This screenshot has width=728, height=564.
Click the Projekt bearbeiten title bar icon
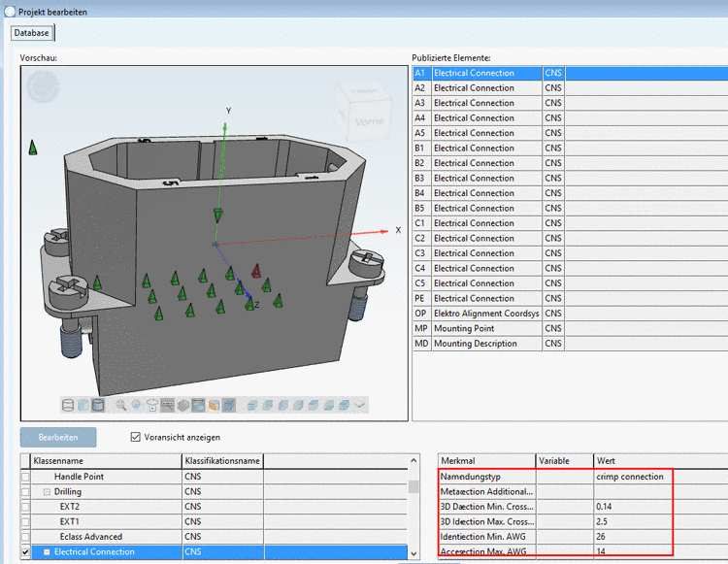click(10, 11)
